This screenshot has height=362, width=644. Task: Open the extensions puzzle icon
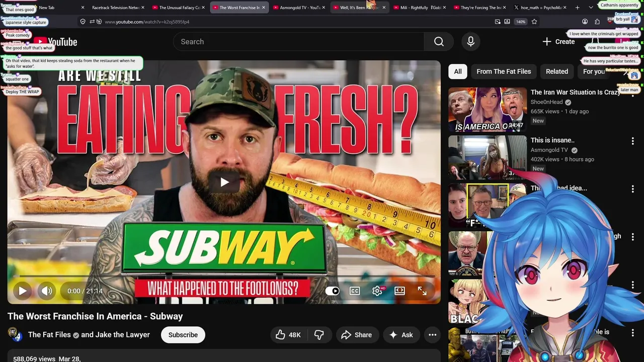597,22
